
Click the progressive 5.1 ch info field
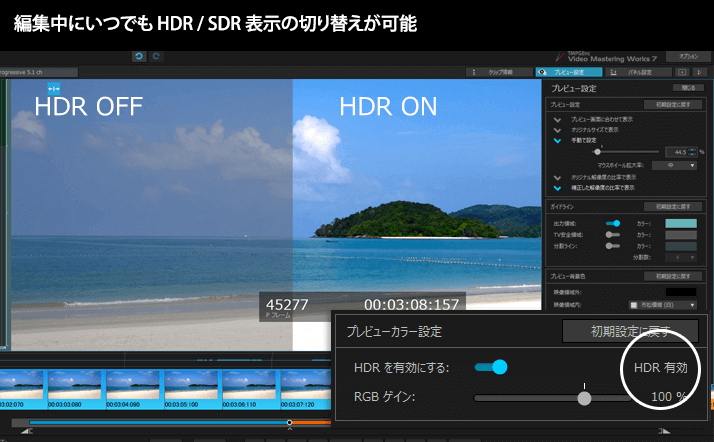(39, 72)
